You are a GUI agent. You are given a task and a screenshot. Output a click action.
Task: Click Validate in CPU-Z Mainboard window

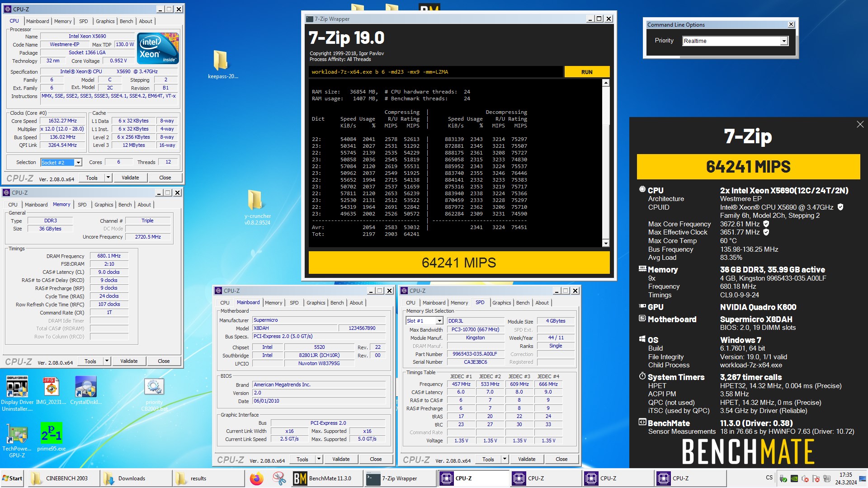[x=341, y=459]
